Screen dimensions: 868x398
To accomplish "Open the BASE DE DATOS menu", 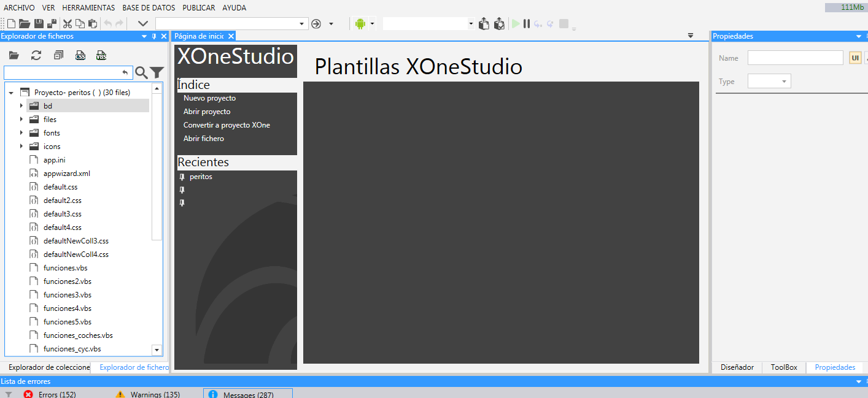I will (149, 8).
